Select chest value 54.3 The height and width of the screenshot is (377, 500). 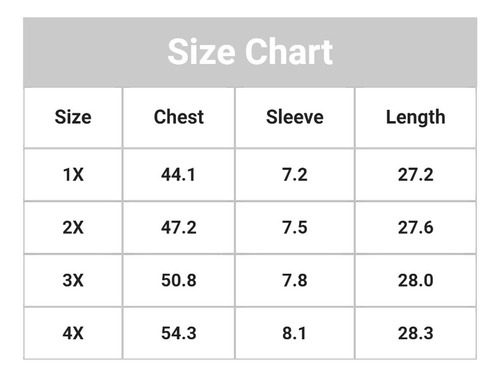click(x=179, y=333)
